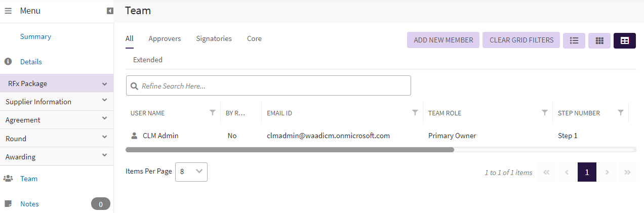The width and height of the screenshot is (644, 213).
Task: Select the table view icon
Action: click(x=625, y=40)
